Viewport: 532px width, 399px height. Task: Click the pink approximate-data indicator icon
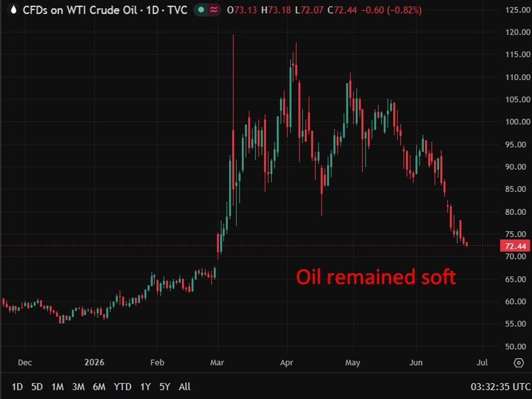coord(214,10)
